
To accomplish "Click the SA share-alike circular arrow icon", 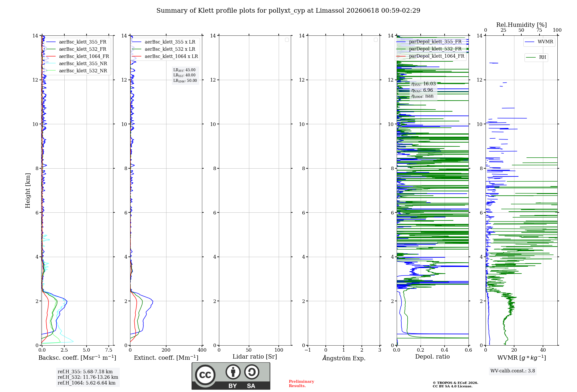I will click(x=252, y=372).
